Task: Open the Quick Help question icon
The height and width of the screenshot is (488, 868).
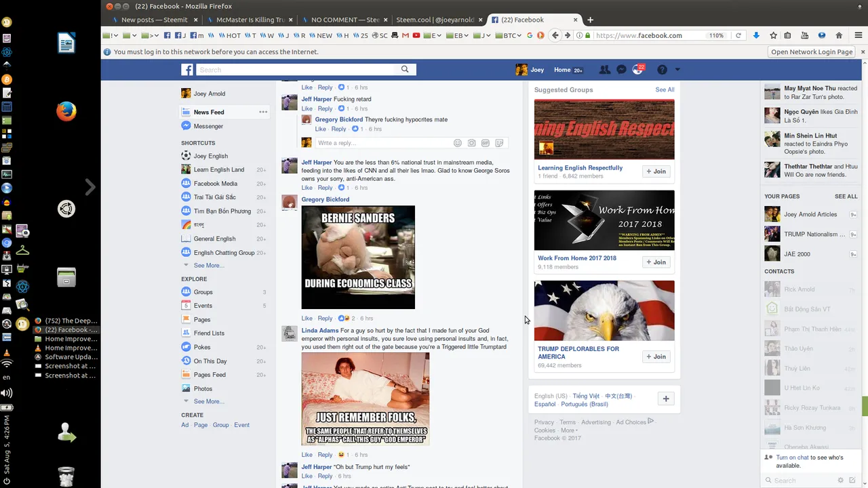Action: tap(662, 70)
